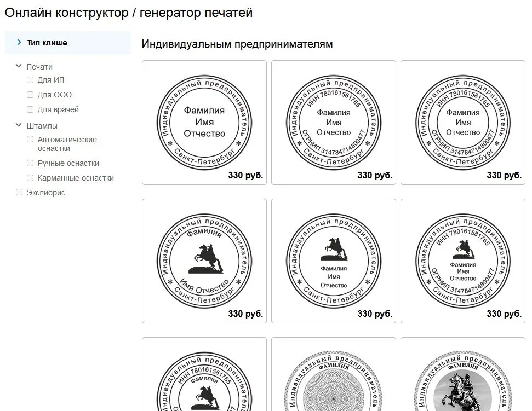Enable the Для ООО filter
This screenshot has width=532, height=411.
coord(30,95)
